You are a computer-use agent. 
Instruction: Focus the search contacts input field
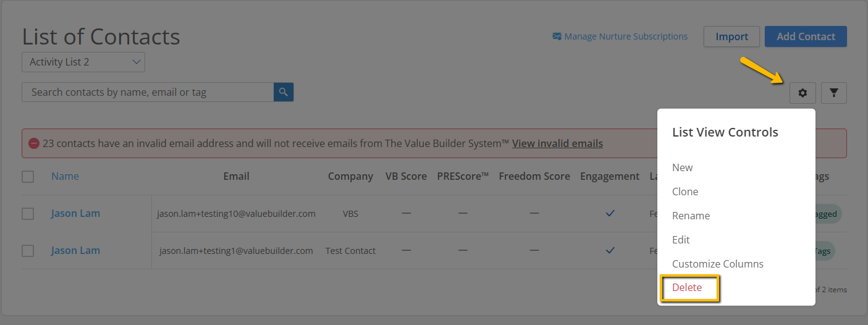click(148, 92)
